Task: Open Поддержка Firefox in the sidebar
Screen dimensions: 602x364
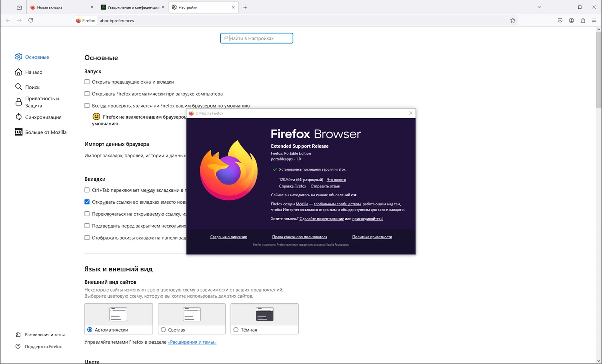Action: point(39,346)
